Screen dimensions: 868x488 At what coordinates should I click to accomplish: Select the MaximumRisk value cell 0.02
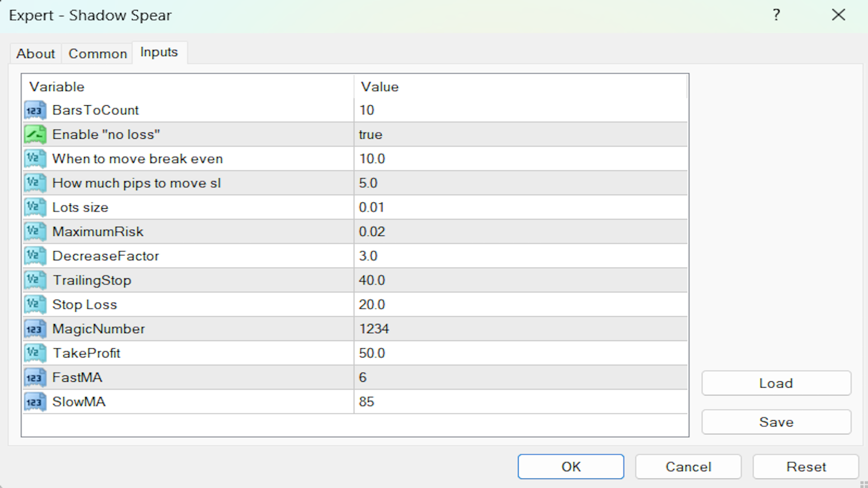pyautogui.click(x=372, y=232)
